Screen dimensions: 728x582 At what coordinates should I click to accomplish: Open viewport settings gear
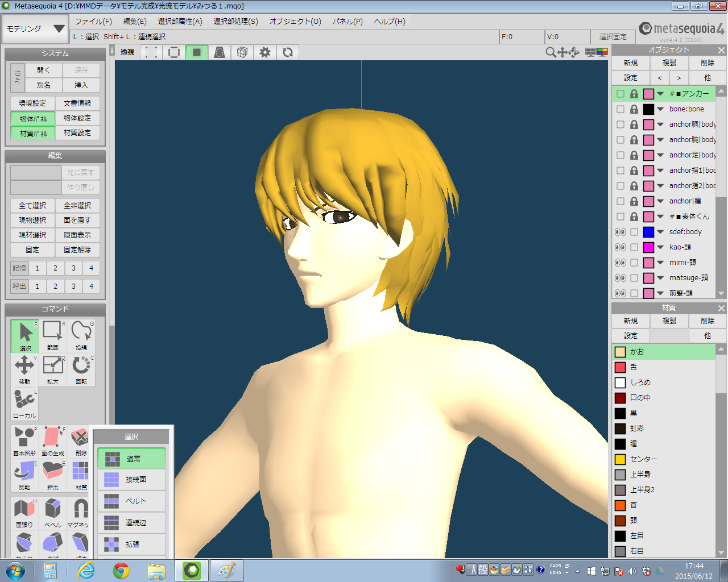tap(265, 52)
